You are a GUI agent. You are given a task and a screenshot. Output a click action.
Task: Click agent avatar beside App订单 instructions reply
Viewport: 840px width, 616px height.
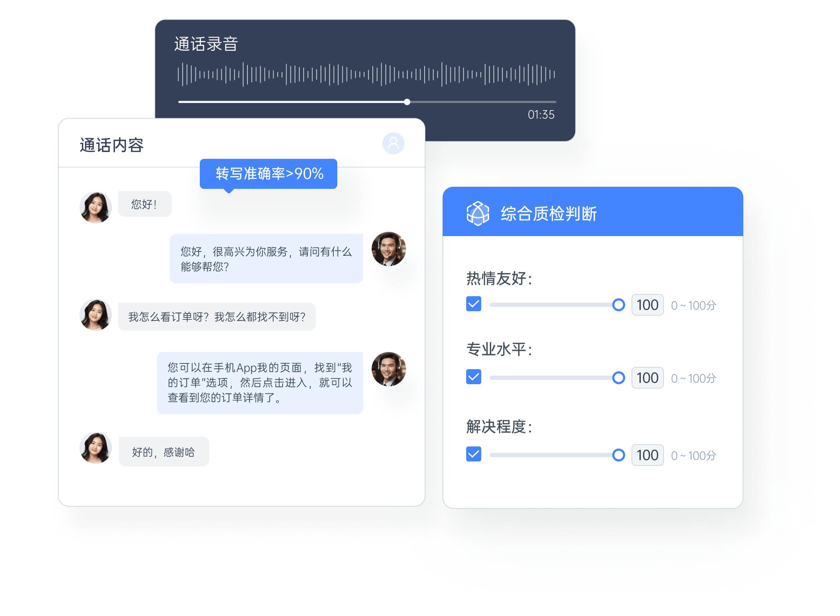click(388, 369)
